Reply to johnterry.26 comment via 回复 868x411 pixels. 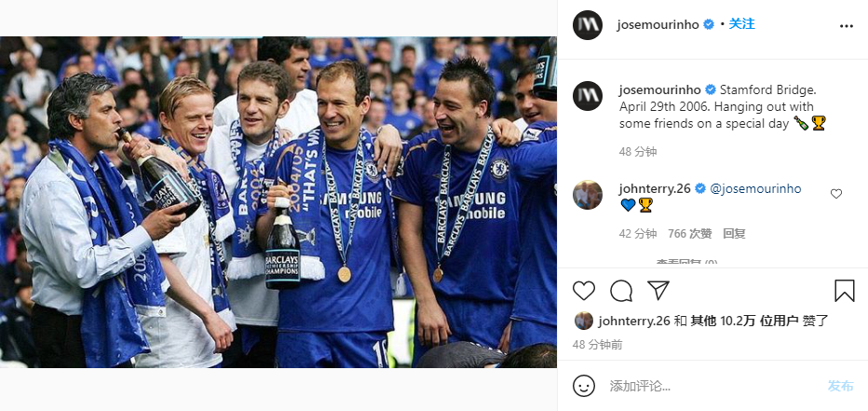734,234
